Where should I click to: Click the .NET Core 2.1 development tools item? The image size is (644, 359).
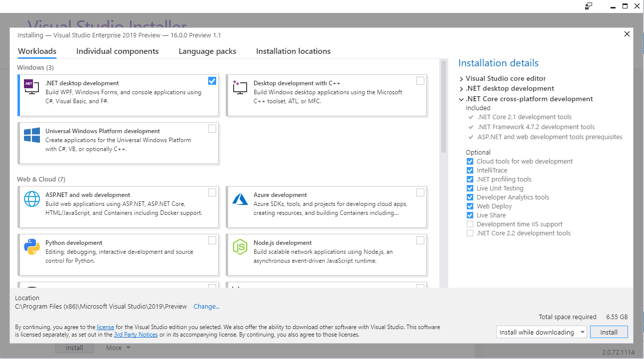click(524, 117)
